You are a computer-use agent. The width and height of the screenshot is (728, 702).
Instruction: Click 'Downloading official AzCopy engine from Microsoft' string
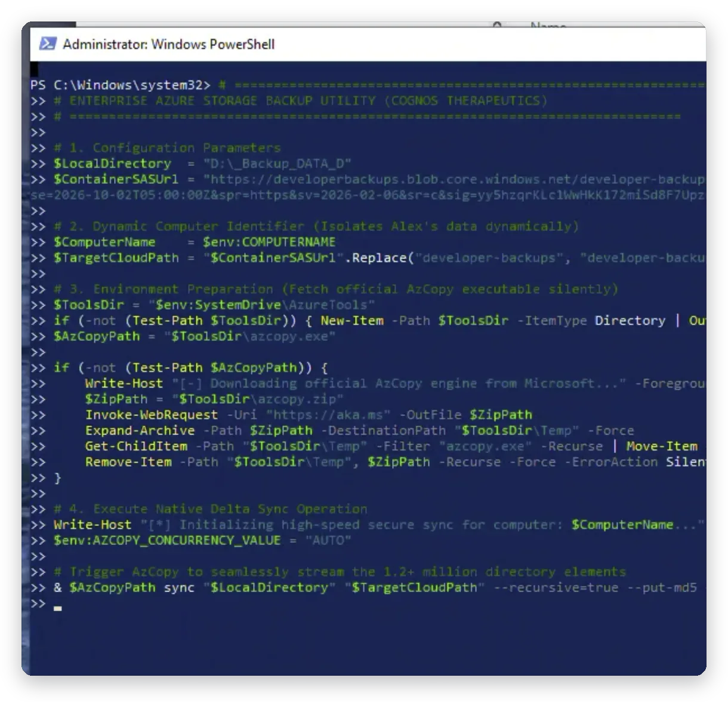(x=399, y=383)
